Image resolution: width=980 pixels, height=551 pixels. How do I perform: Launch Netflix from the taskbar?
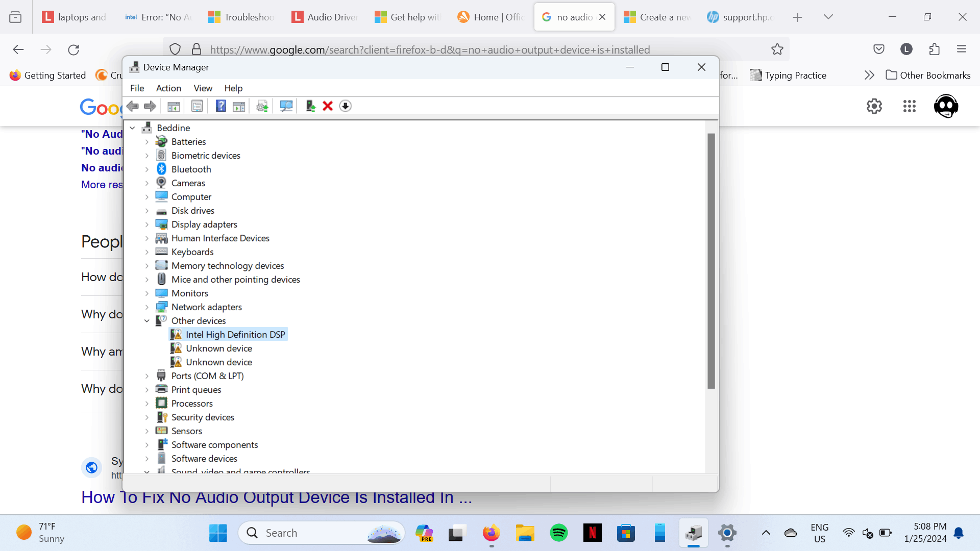592,532
